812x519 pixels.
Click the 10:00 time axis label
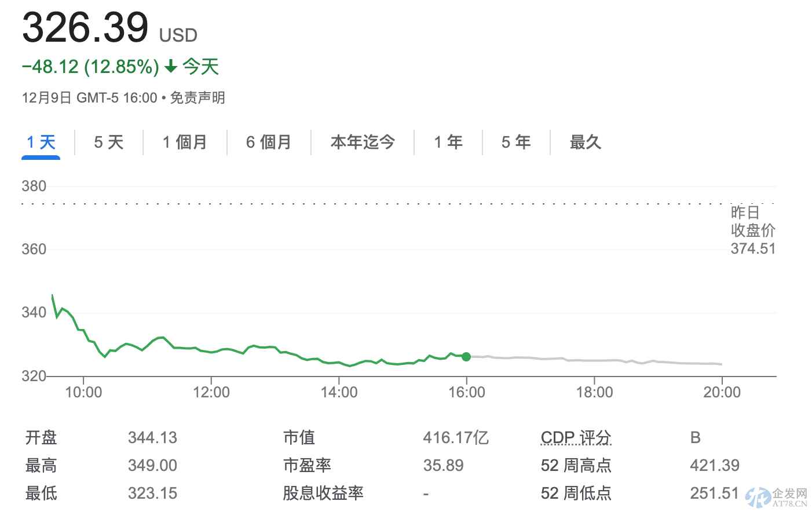pyautogui.click(x=83, y=393)
